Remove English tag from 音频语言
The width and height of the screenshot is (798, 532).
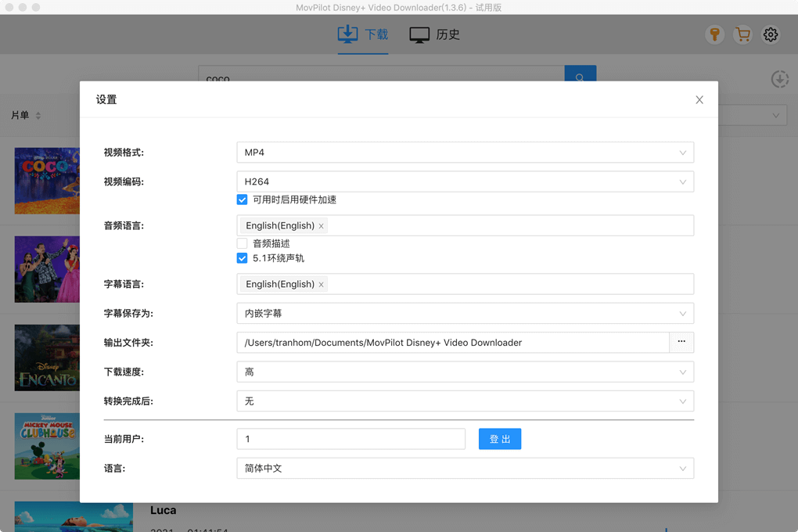(321, 226)
